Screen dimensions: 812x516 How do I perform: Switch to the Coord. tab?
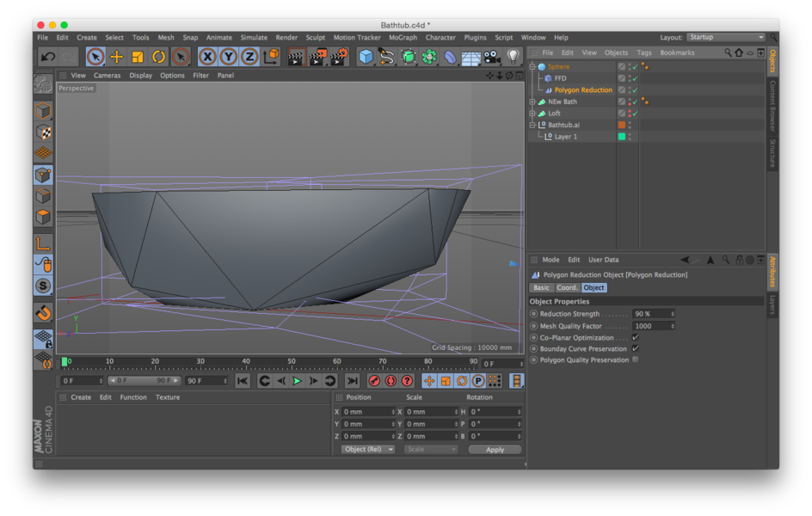point(567,288)
